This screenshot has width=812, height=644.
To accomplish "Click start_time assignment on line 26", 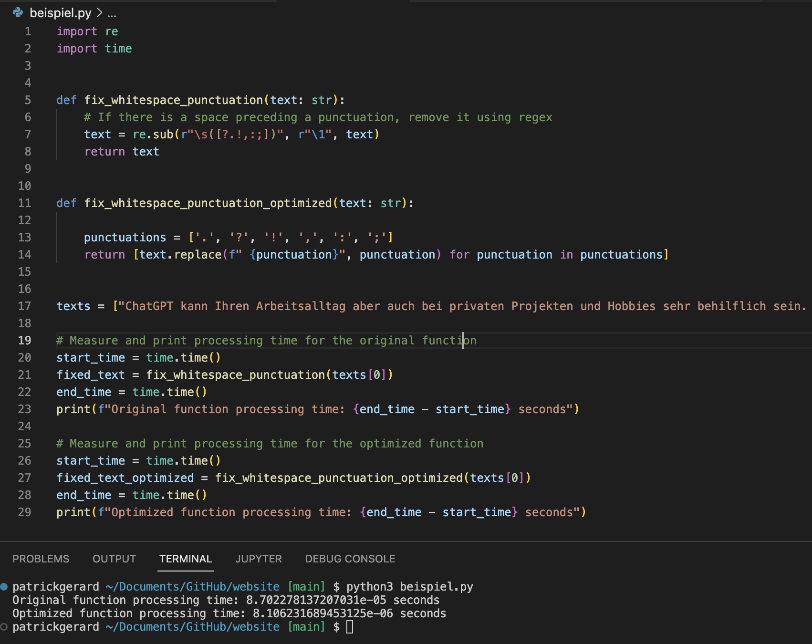I will (x=139, y=461).
